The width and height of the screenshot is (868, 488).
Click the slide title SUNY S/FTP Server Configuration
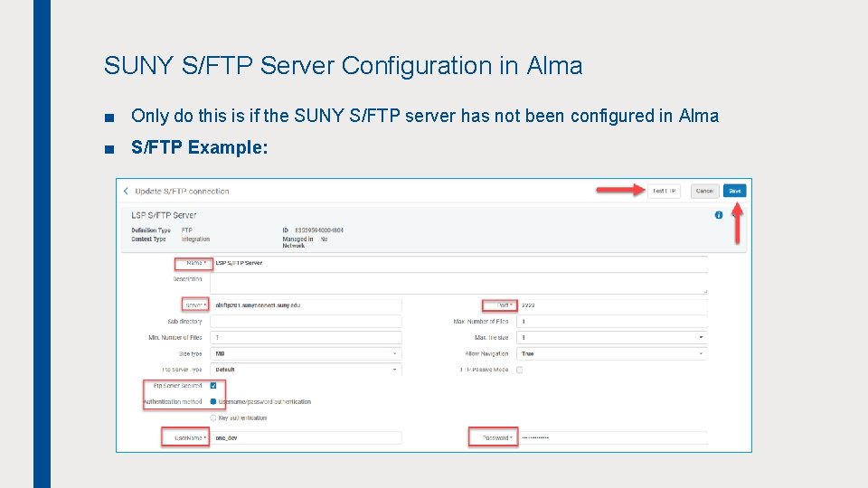(344, 65)
